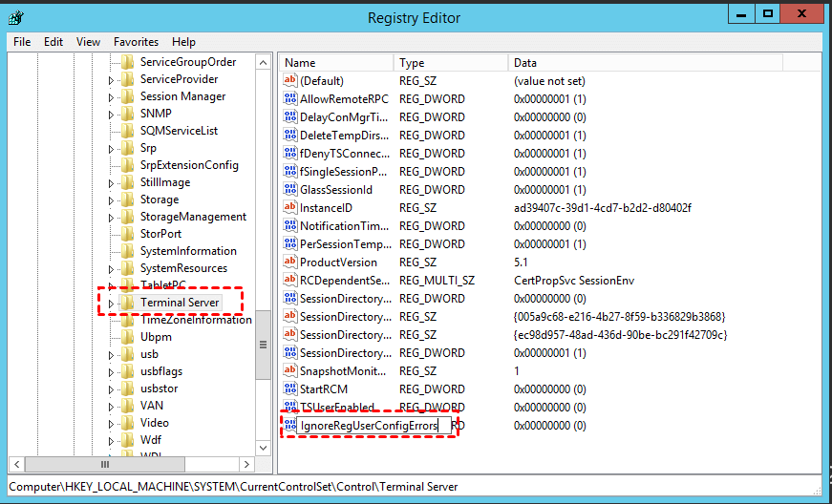The width and height of the screenshot is (832, 504).
Task: Click the Registry Editor app icon in title bar
Action: (17, 16)
